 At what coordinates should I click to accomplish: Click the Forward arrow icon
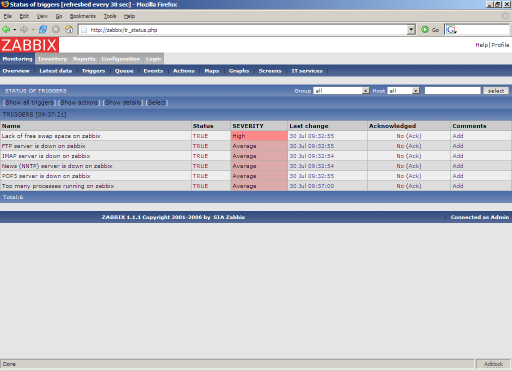[24, 30]
